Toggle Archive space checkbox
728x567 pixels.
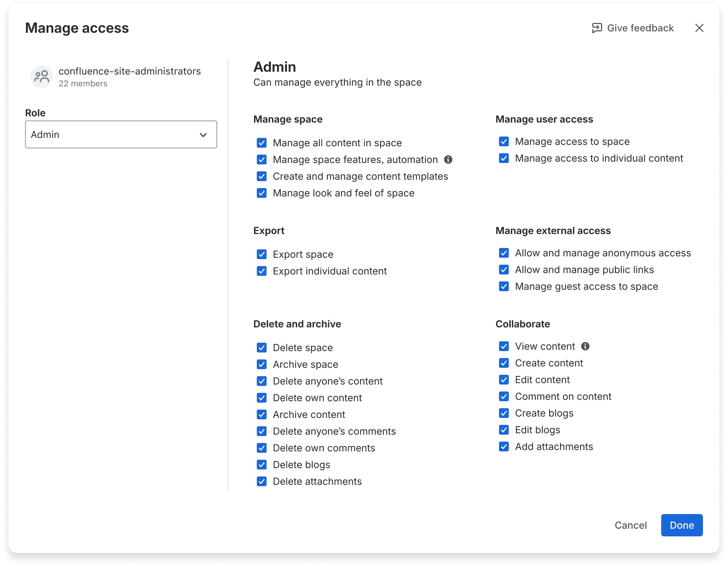click(262, 364)
